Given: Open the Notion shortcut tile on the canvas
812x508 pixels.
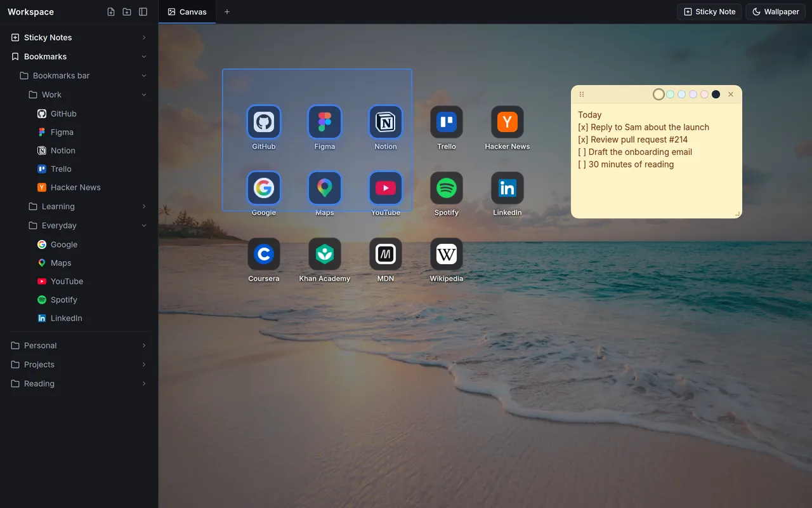Looking at the screenshot, I should [x=386, y=122].
